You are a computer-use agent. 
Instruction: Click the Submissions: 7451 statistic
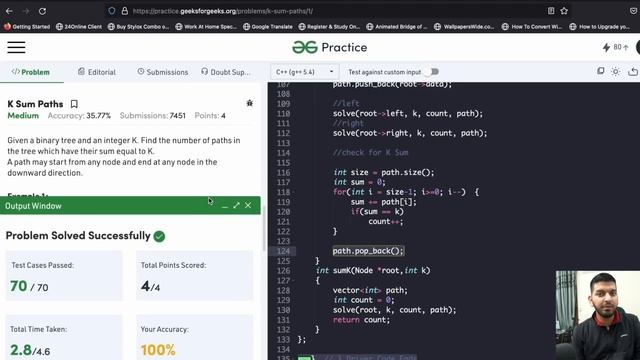[153, 116]
